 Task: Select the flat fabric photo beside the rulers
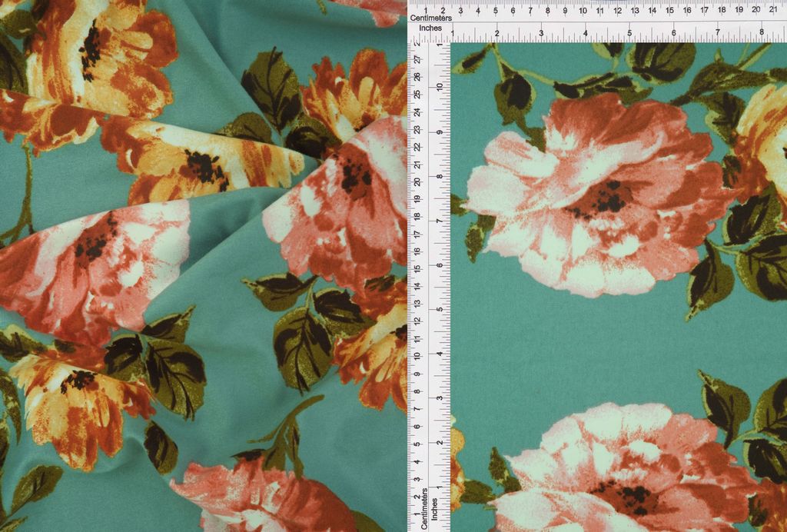click(x=619, y=287)
